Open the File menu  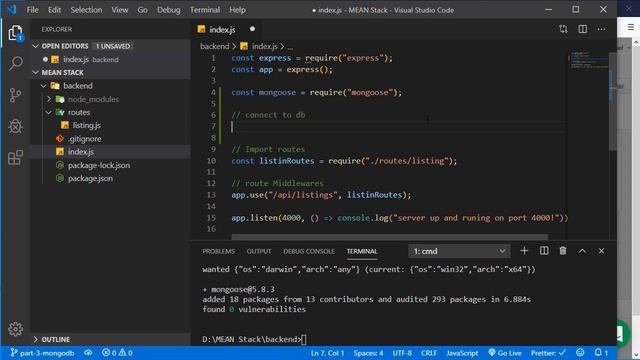[32, 10]
